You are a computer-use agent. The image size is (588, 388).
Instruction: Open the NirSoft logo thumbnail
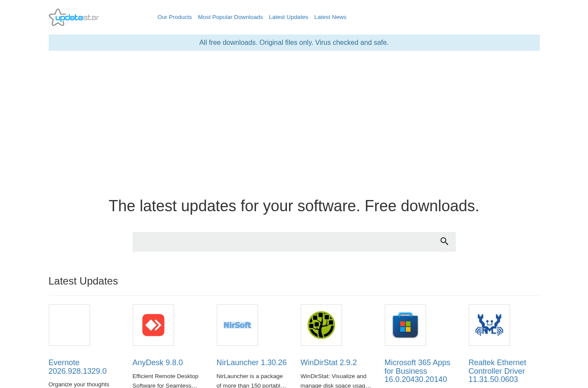point(237,325)
